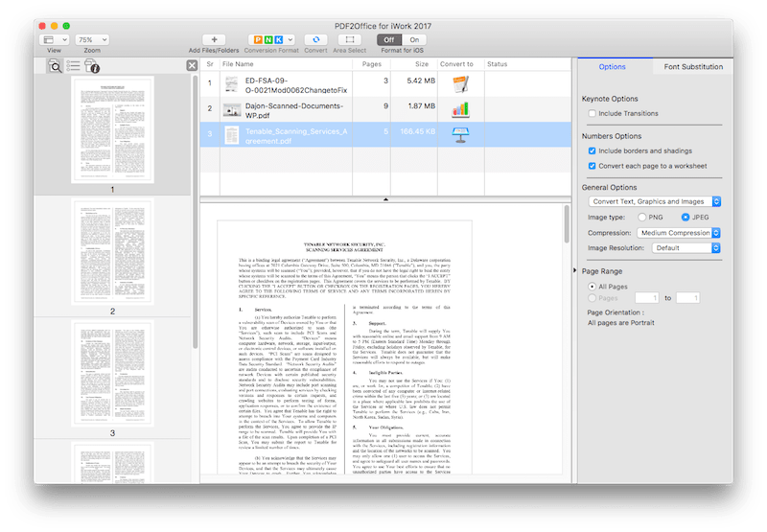Click the '1.87 MB' size cell

422,106
